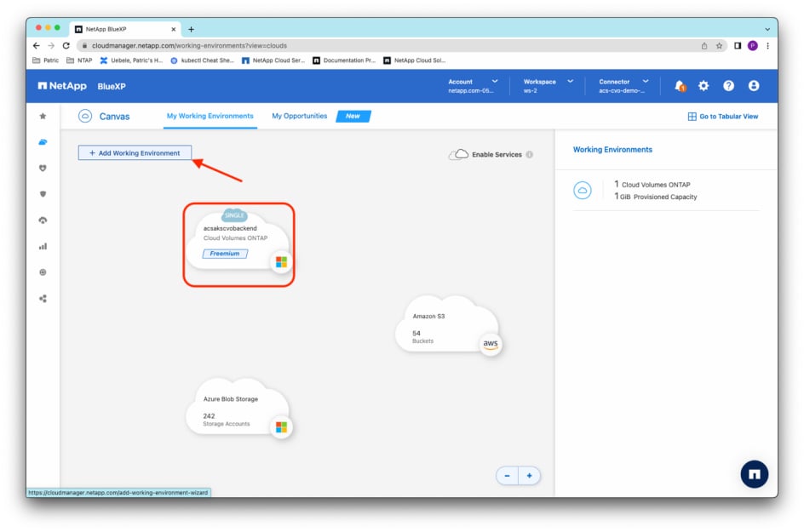Click the browser address bar
The image size is (804, 532).
[x=390, y=46]
